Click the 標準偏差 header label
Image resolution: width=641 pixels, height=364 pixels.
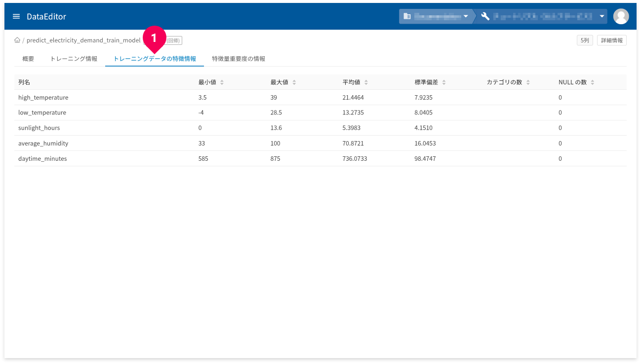(x=427, y=82)
